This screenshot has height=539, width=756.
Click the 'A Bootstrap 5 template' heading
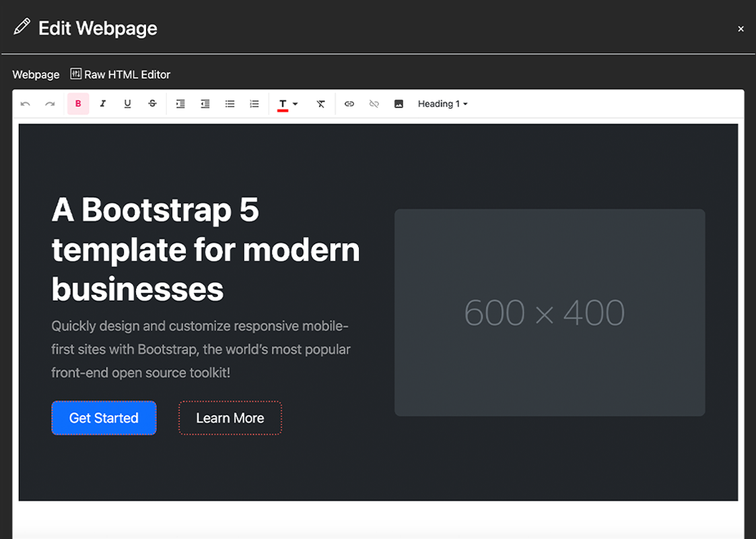206,249
